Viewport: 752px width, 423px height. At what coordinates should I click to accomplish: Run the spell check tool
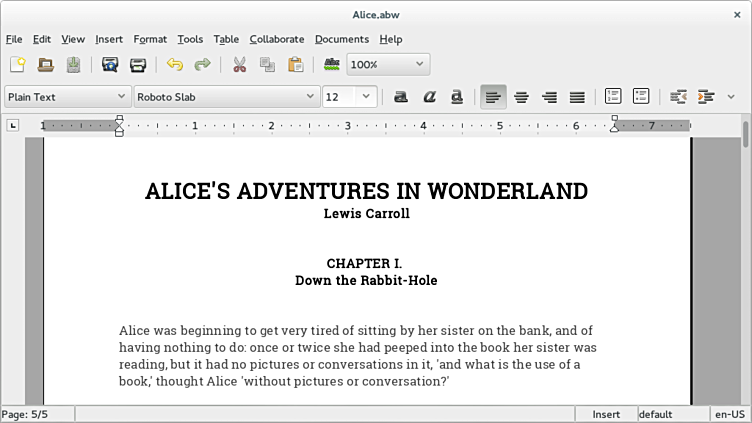(x=332, y=65)
